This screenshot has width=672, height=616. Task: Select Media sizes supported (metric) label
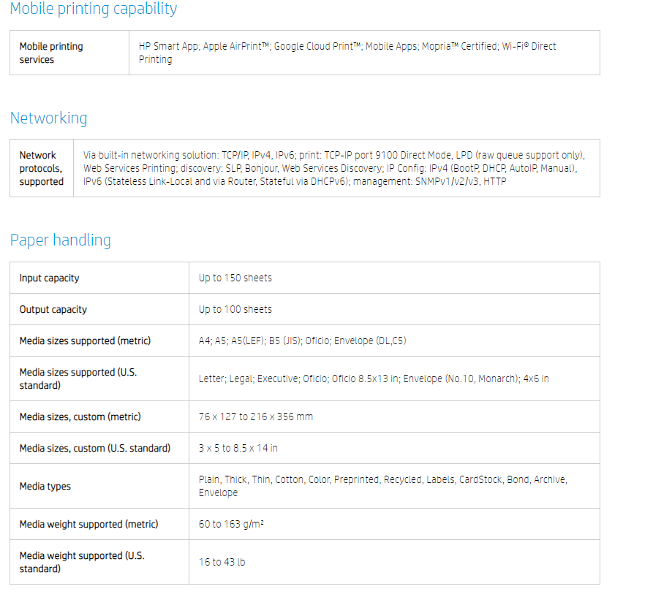pyautogui.click(x=85, y=341)
